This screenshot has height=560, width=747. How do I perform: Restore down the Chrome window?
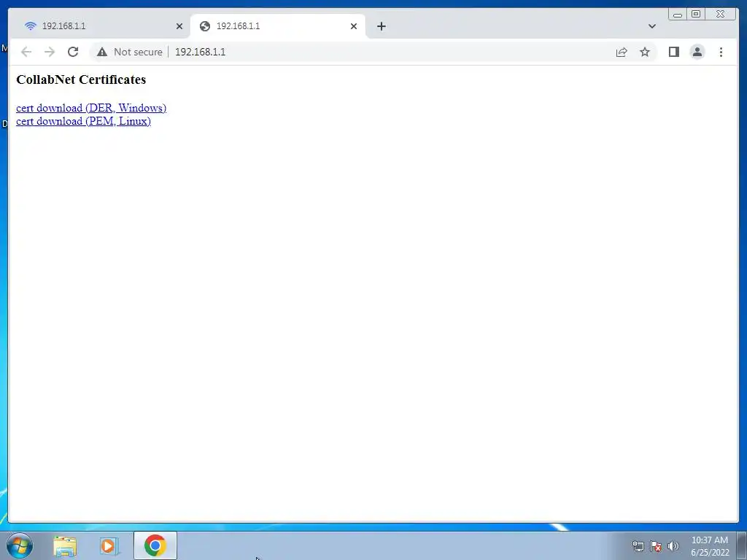click(x=696, y=15)
